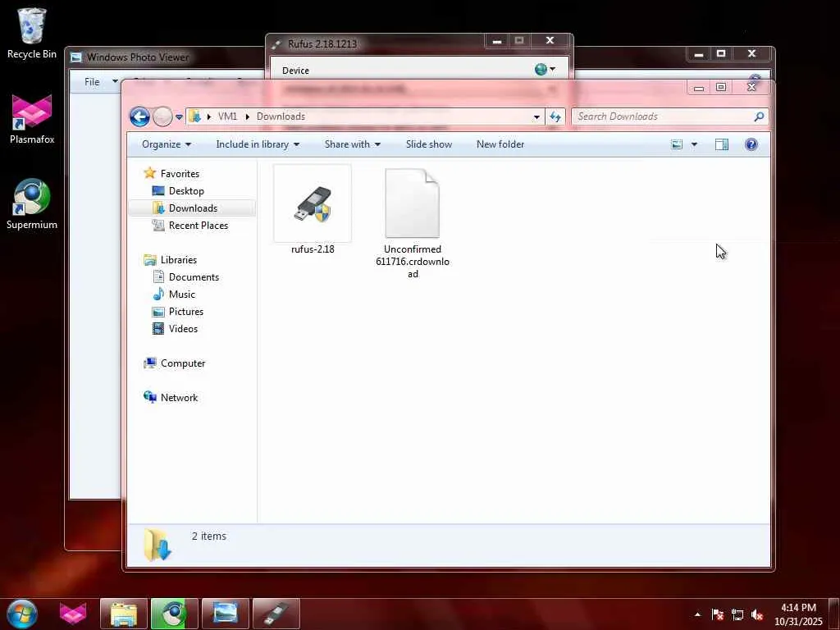This screenshot has width=840, height=630.
Task: Click the magnifier icon in search box
Action: [x=759, y=116]
